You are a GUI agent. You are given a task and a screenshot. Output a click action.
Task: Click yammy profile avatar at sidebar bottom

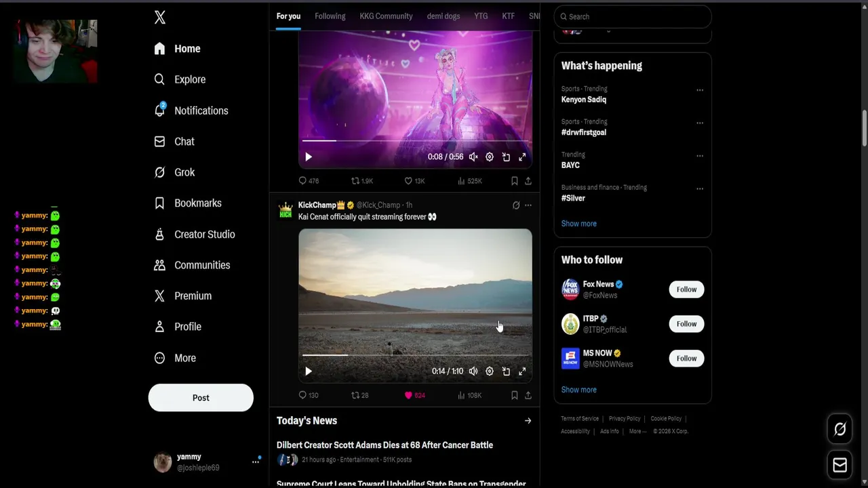(x=163, y=462)
